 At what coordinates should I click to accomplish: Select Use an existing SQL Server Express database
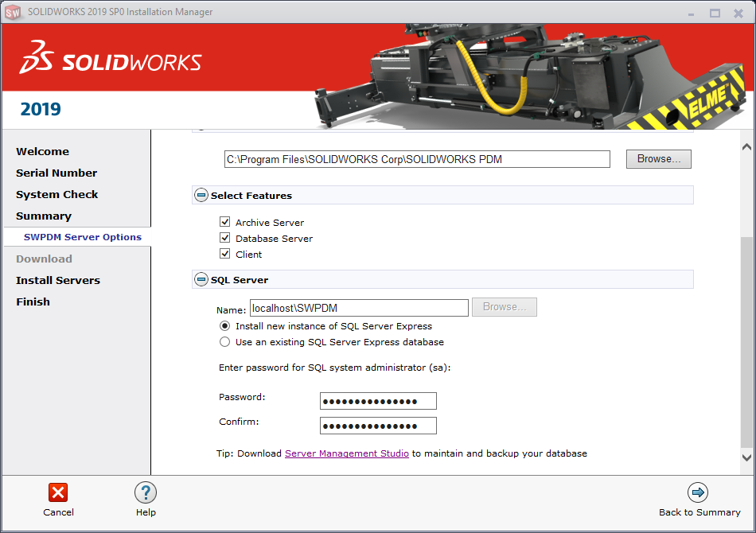tap(224, 342)
